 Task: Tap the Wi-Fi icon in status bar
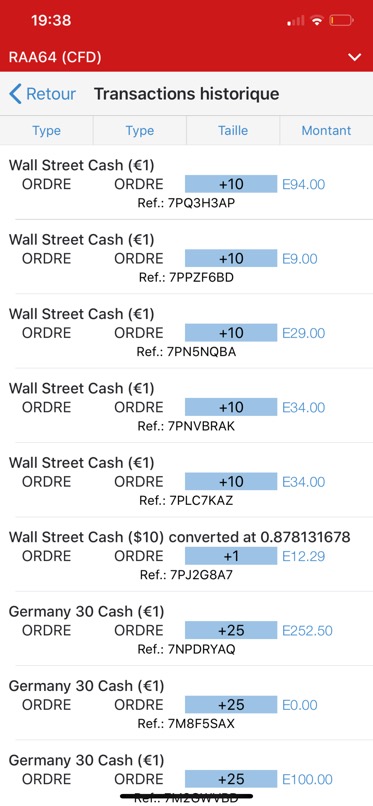318,21
